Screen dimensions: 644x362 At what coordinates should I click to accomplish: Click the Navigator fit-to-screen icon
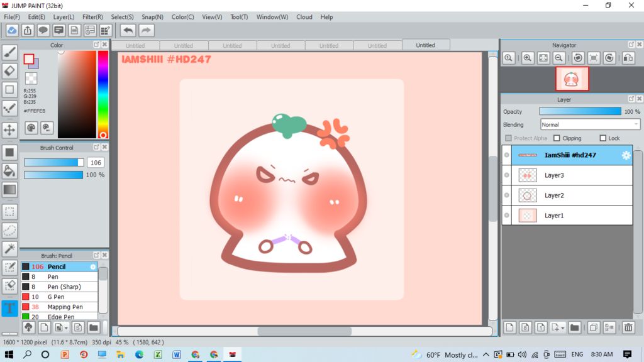click(x=543, y=58)
